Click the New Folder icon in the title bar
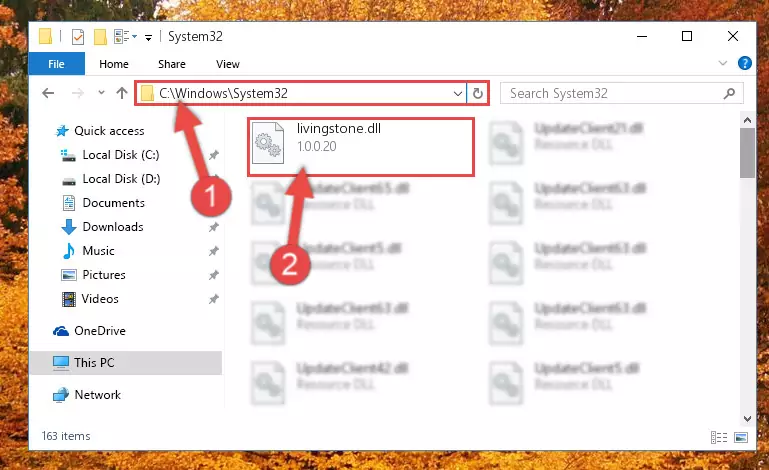Screen dimensions: 769x470 pyautogui.click(x=100, y=37)
